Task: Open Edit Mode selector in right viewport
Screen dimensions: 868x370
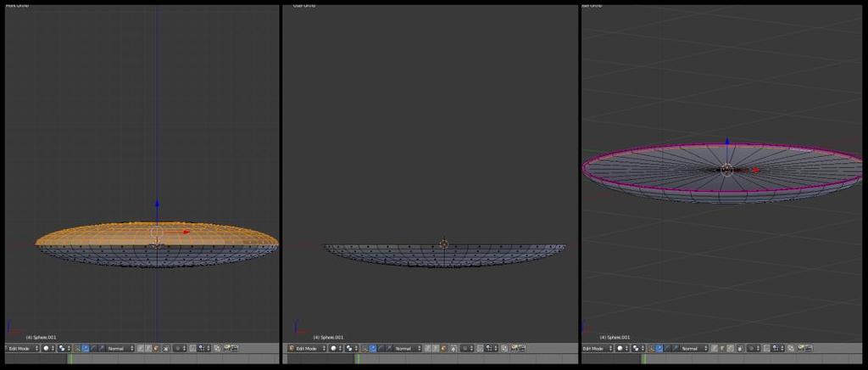Action: (x=598, y=349)
